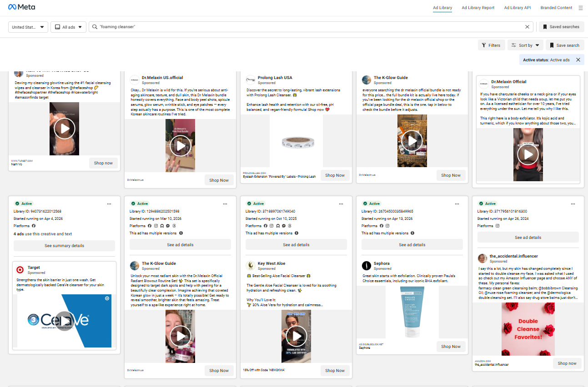The height and width of the screenshot is (387, 588).
Task: Click the magnifier search icon
Action: click(x=95, y=27)
